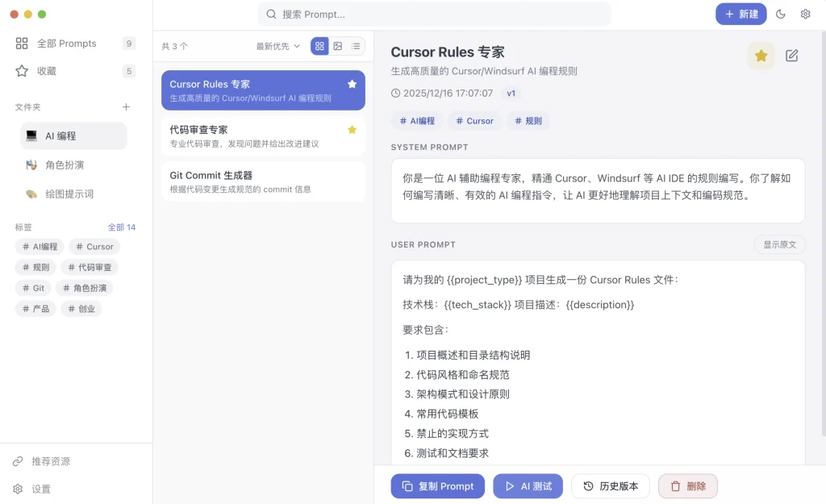Open settings via top-right gear icon
Image resolution: width=826 pixels, height=504 pixels.
805,14
